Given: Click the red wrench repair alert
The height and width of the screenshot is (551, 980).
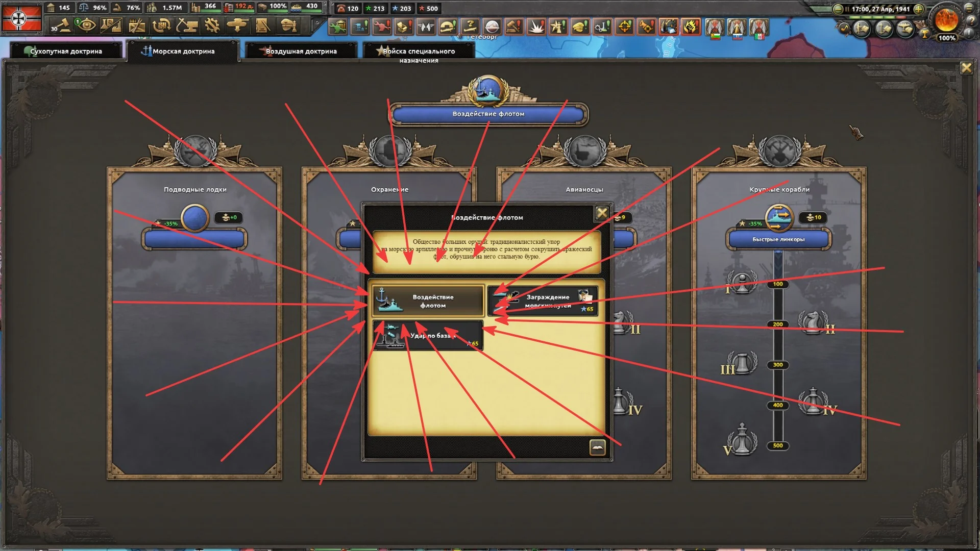Looking at the screenshot, I should point(381,26).
